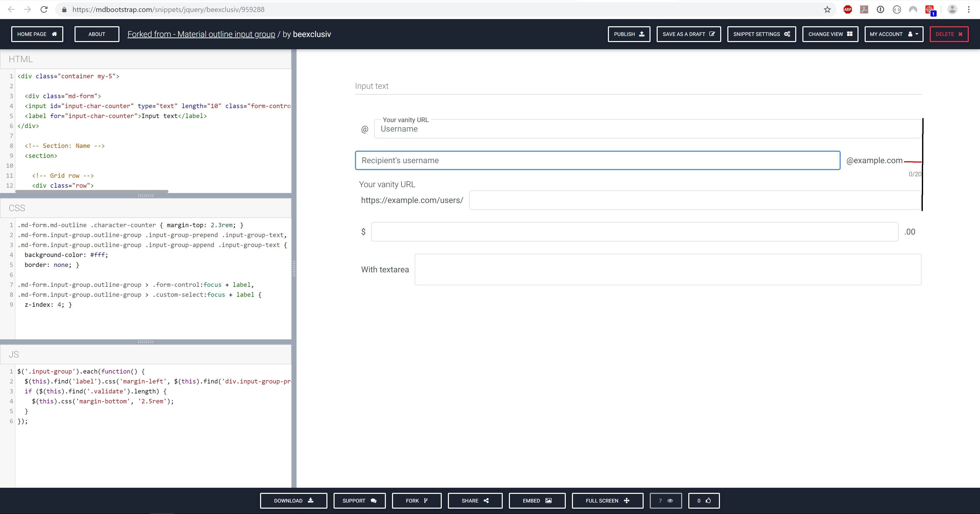Expand the My Account dropdown
980x514 pixels.
[x=894, y=34]
